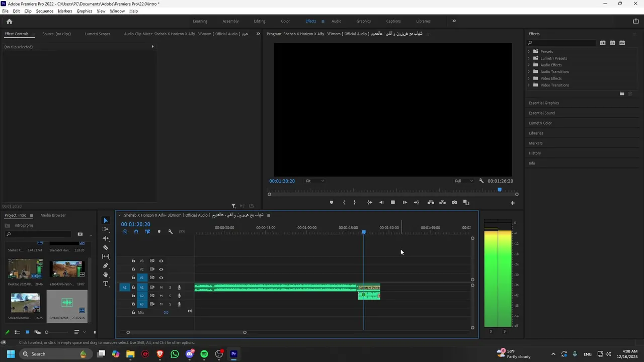Switch to Media Browser tab

pos(53,215)
